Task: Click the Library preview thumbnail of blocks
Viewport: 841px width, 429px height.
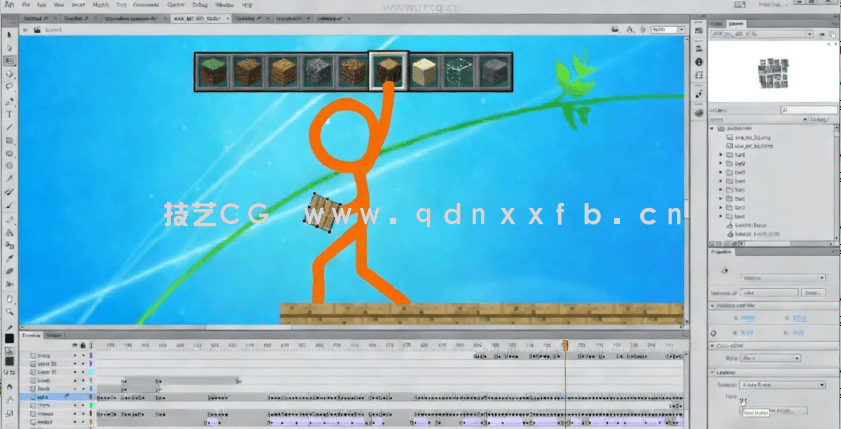Action: point(773,73)
